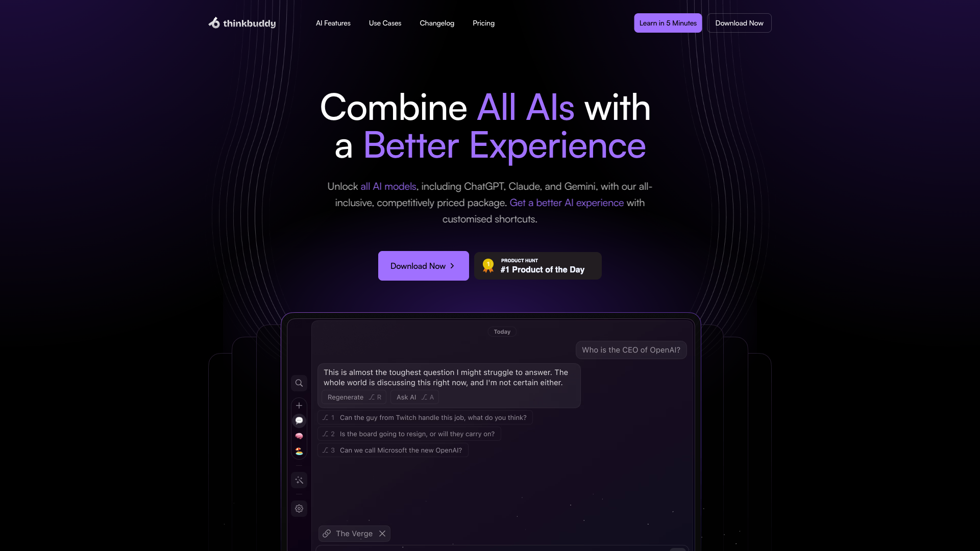Open Use Cases navigation menu

(x=384, y=23)
